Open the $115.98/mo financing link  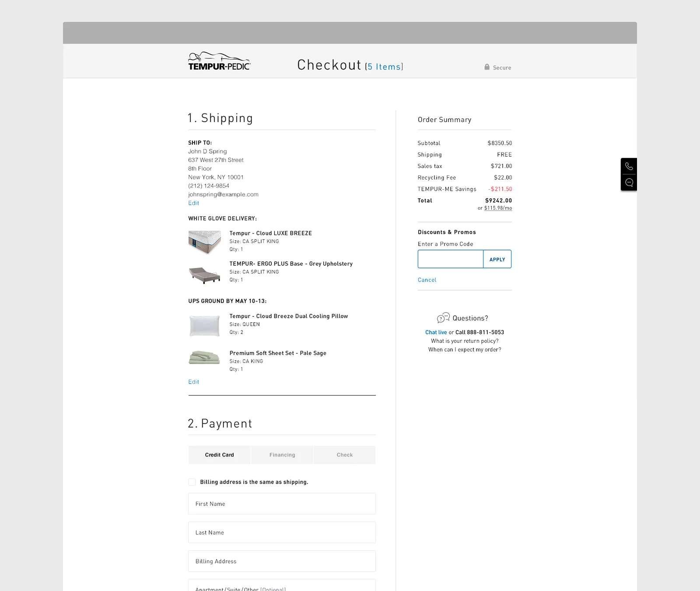click(498, 208)
